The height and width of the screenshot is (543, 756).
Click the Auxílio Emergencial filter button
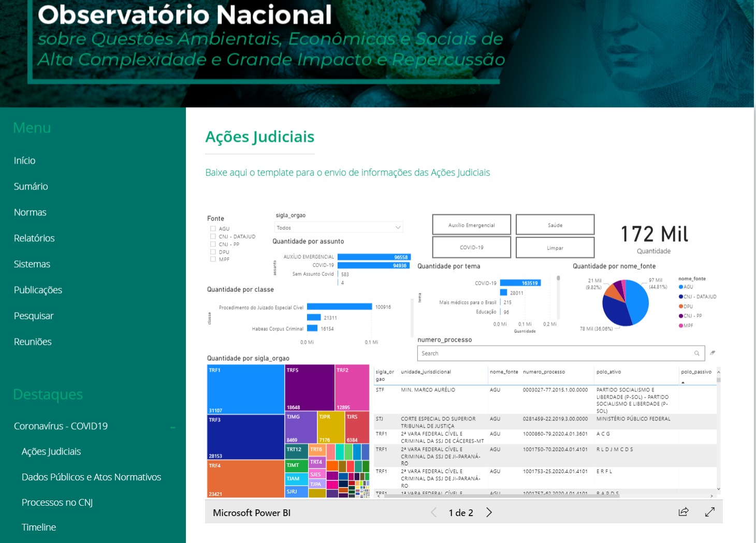471,225
